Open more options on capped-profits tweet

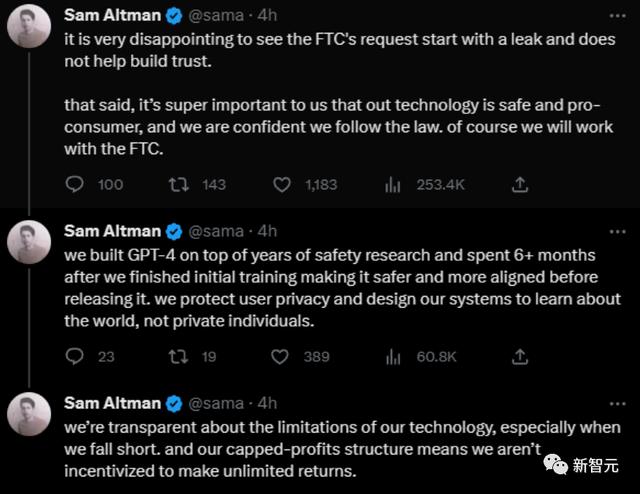click(611, 403)
